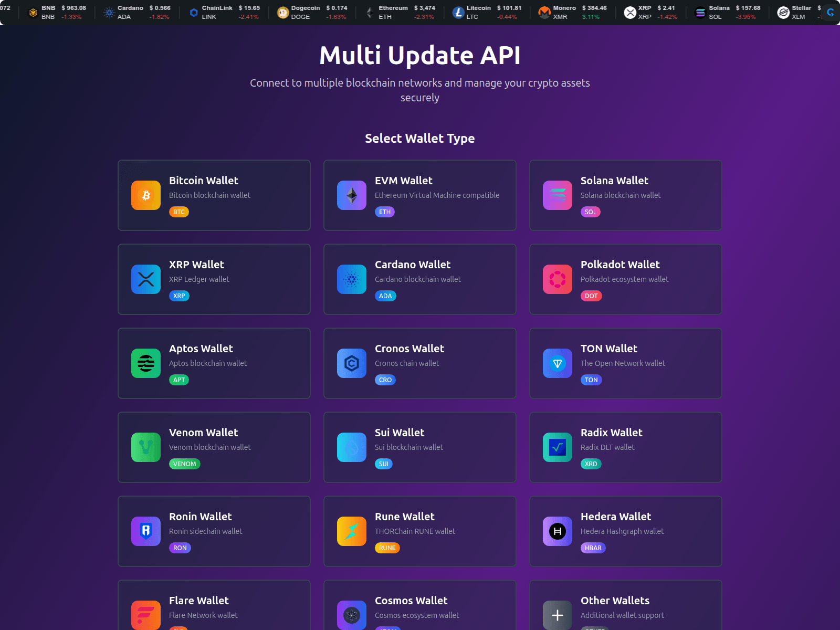This screenshot has width=840, height=630.
Task: Choose the Polkadot Wallet title
Action: click(x=620, y=265)
